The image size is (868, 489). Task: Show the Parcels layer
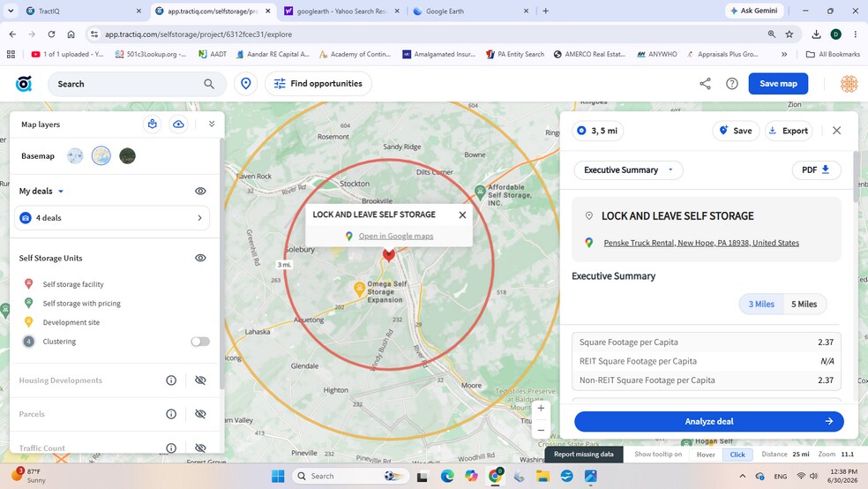coord(200,414)
